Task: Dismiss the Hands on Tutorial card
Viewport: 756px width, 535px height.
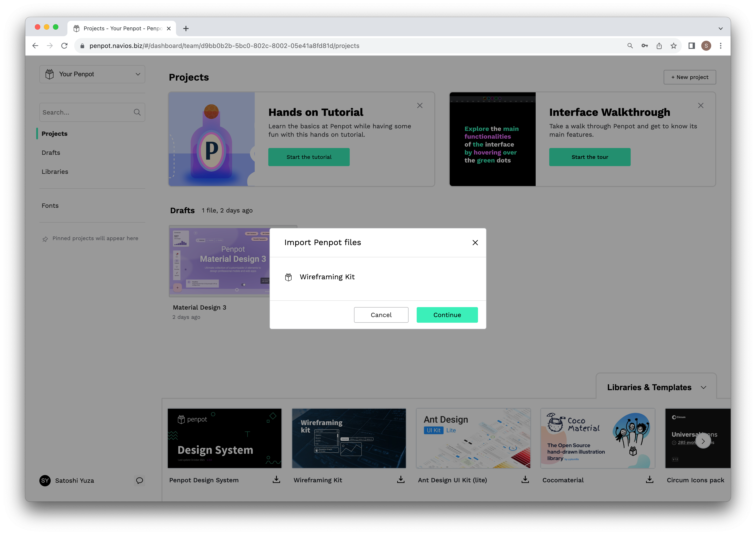Action: point(420,105)
